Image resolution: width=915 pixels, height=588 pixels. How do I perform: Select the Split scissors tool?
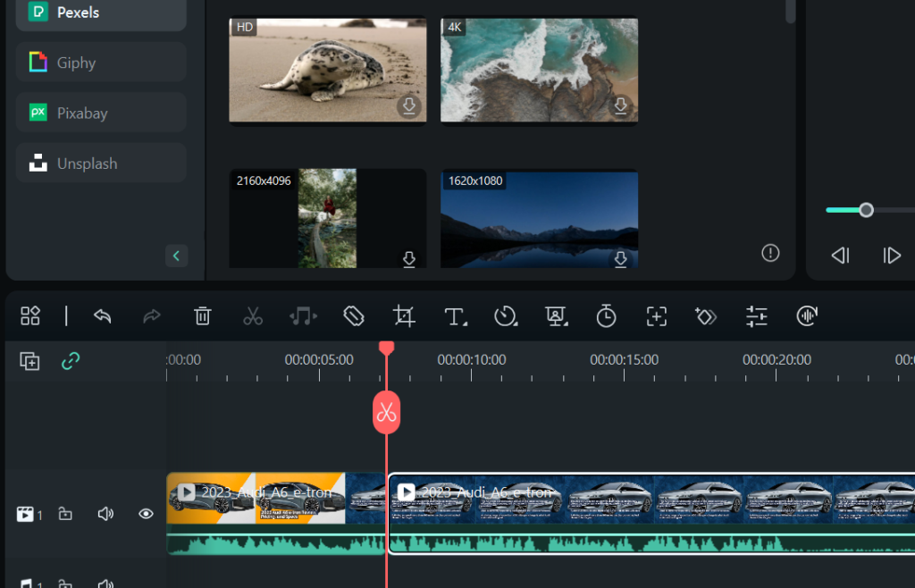click(253, 316)
